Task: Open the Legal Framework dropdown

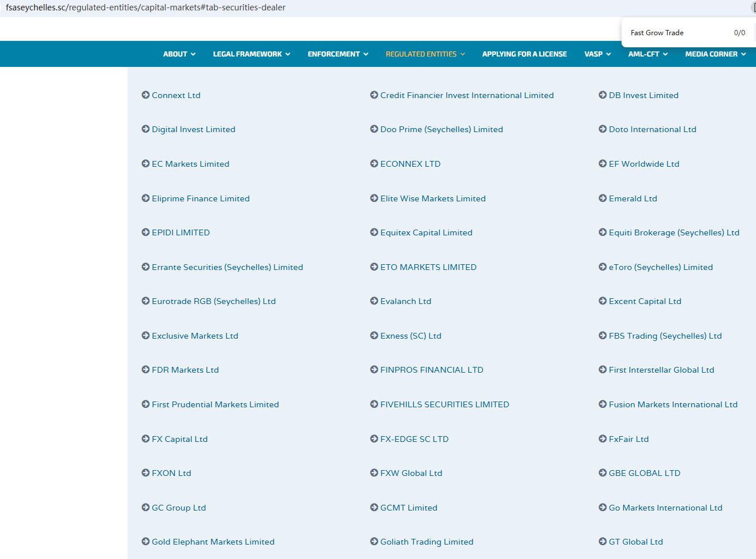Action: coord(251,54)
